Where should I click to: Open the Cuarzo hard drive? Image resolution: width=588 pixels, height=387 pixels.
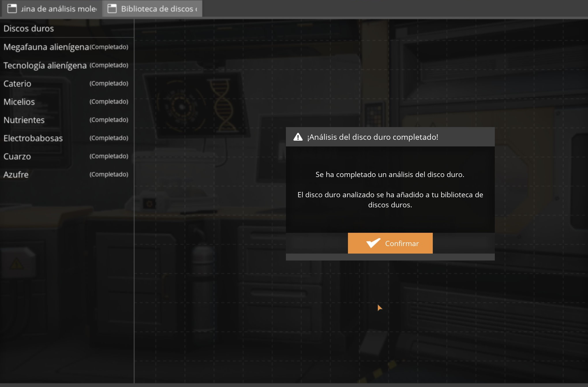[x=17, y=156]
